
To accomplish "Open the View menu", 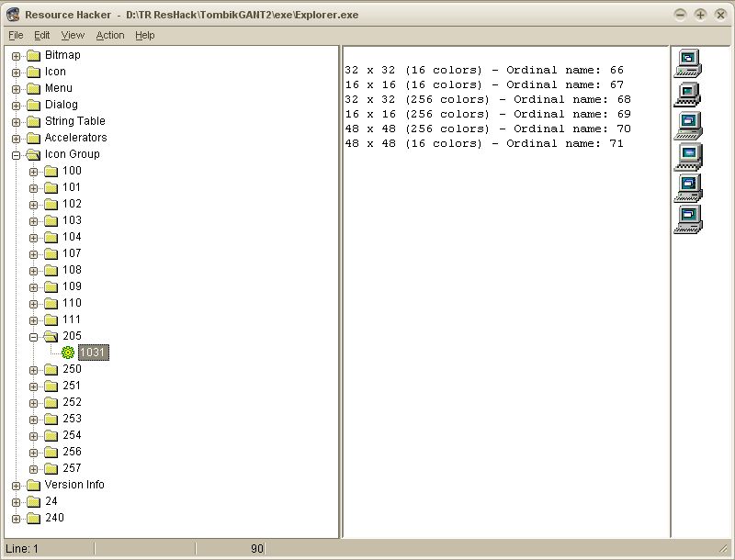I will coord(73,35).
